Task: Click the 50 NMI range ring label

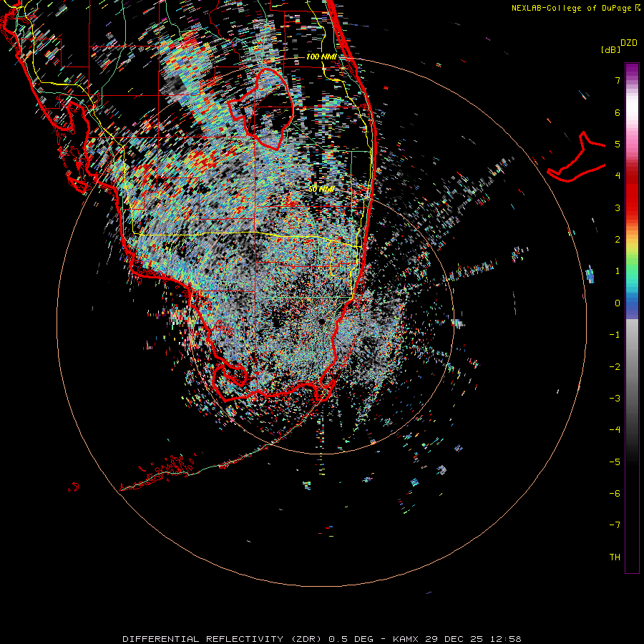Action: pyautogui.click(x=321, y=189)
